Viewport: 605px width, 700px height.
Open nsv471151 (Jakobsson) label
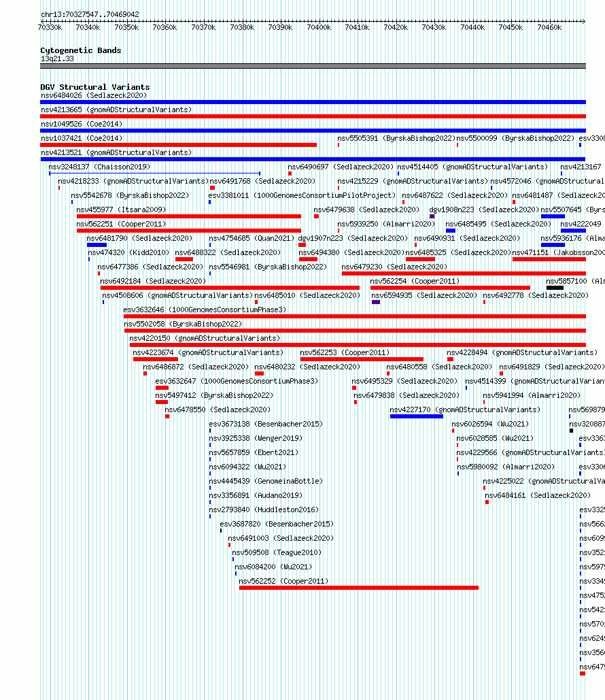pyautogui.click(x=558, y=252)
